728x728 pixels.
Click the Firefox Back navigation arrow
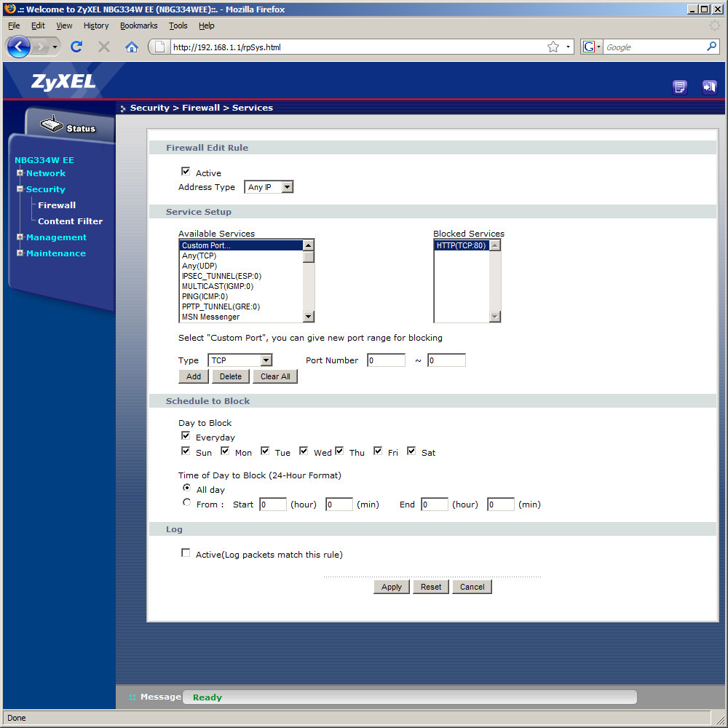click(x=20, y=47)
